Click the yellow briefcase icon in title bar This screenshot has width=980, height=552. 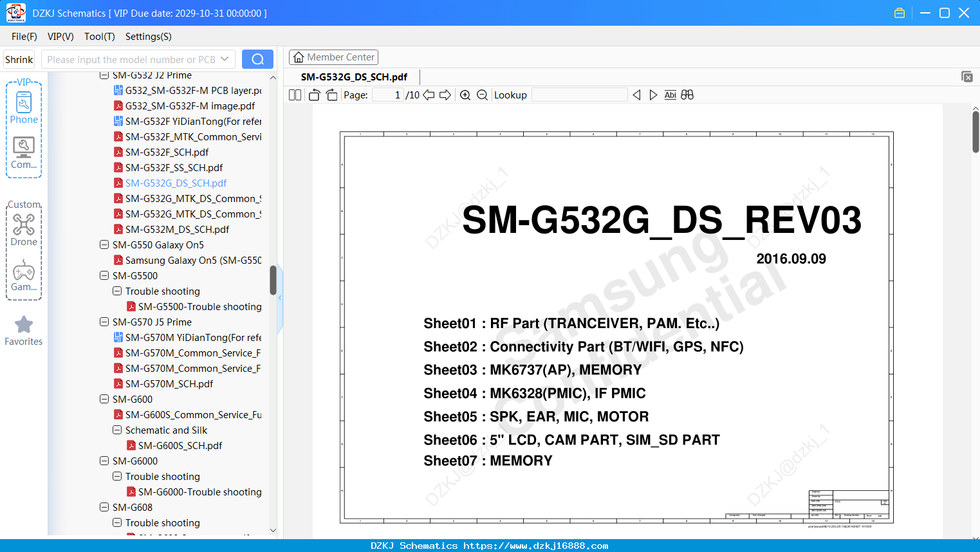point(900,13)
